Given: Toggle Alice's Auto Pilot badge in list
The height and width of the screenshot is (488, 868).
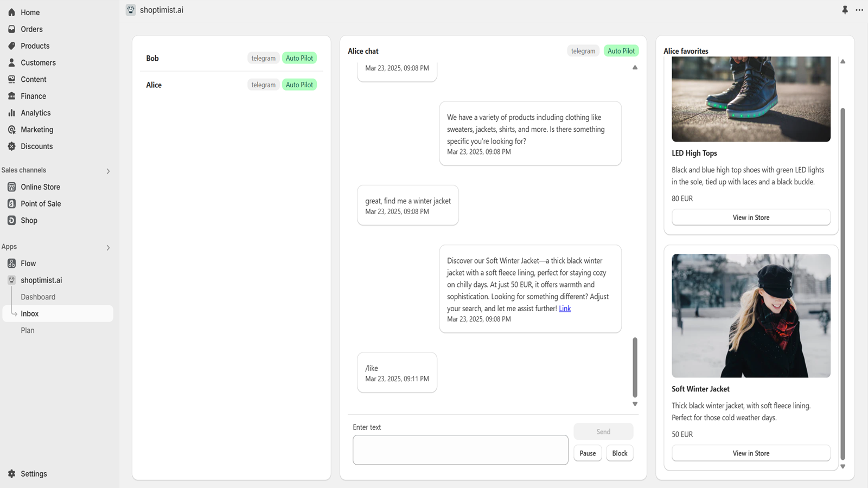Looking at the screenshot, I should 299,85.
